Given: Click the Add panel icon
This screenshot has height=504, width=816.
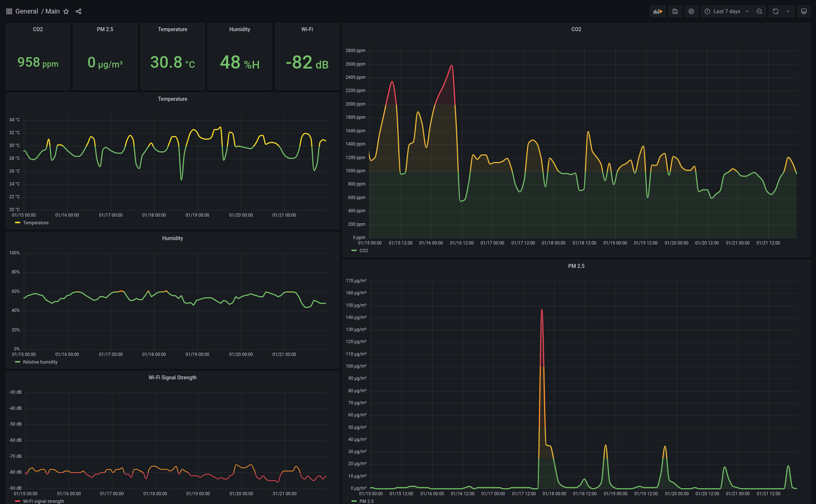Looking at the screenshot, I should (657, 11).
